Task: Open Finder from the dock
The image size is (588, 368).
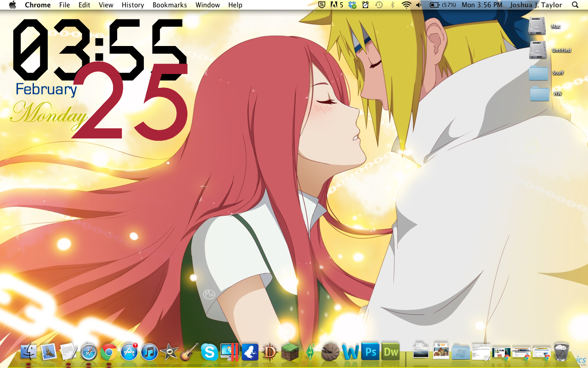Action: [x=29, y=352]
